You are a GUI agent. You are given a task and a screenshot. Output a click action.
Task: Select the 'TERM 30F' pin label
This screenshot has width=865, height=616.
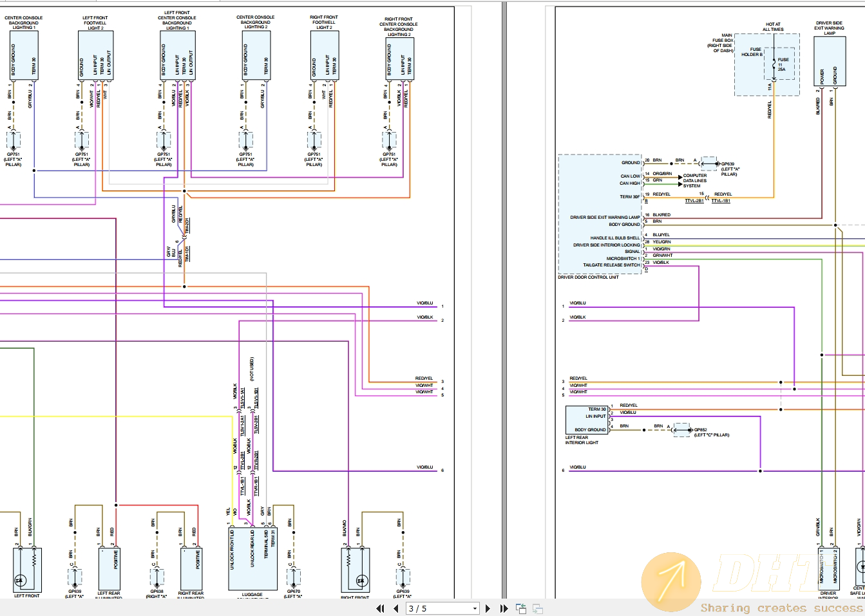click(x=630, y=197)
